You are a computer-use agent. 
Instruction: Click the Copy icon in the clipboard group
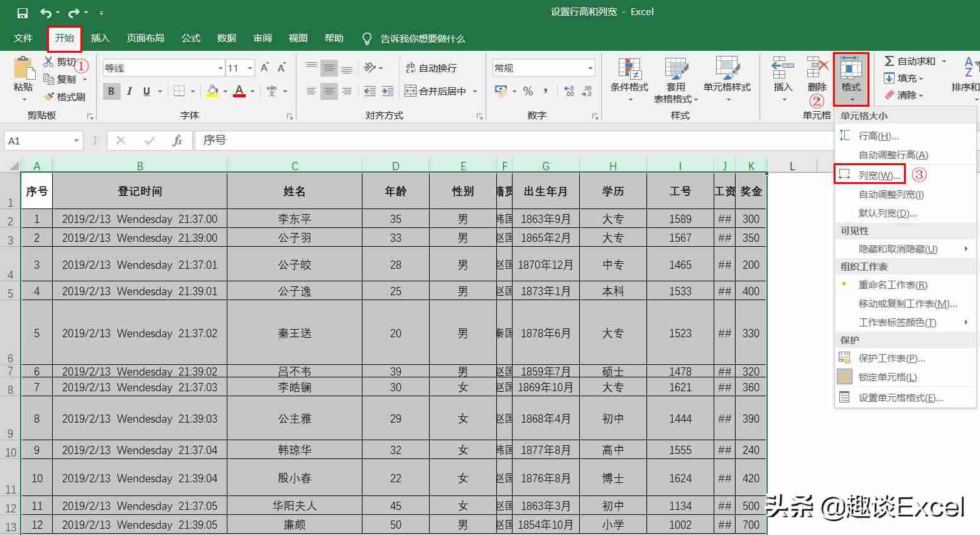point(48,79)
